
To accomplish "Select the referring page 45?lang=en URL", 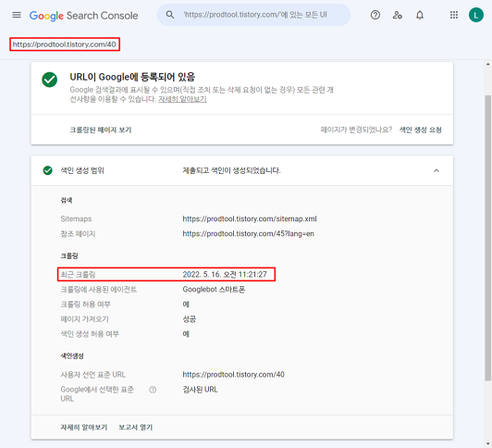I will [x=248, y=233].
